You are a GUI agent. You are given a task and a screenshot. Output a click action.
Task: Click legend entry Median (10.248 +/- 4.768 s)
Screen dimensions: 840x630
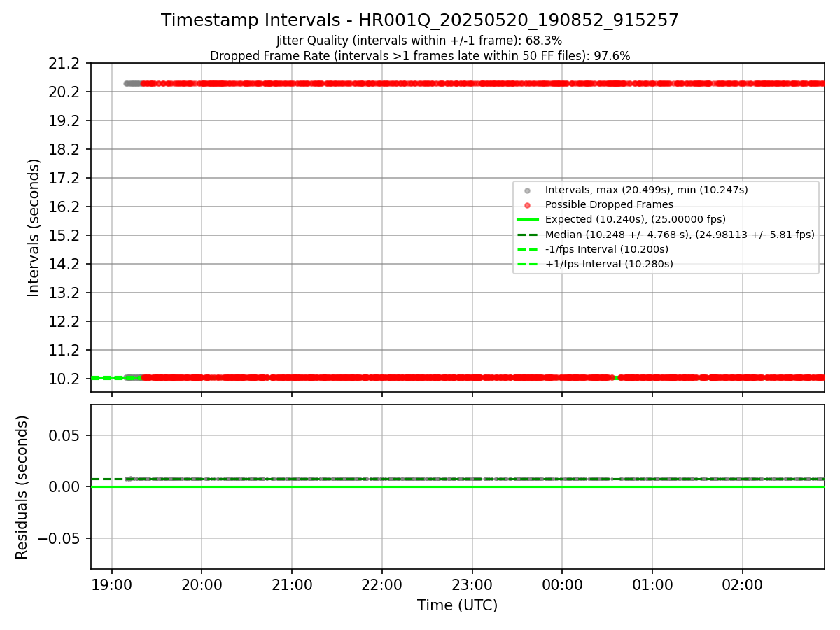coord(680,234)
